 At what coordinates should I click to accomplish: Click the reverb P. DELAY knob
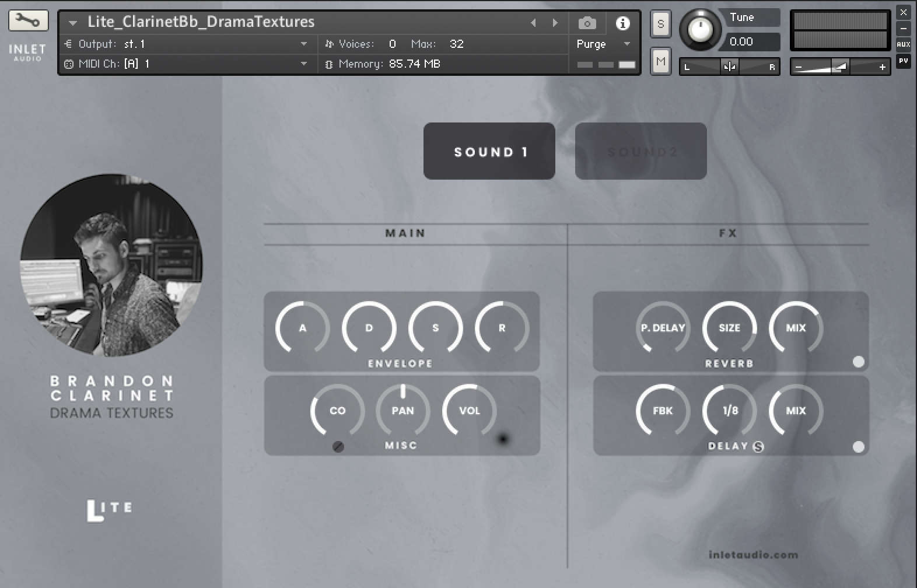[x=663, y=327]
